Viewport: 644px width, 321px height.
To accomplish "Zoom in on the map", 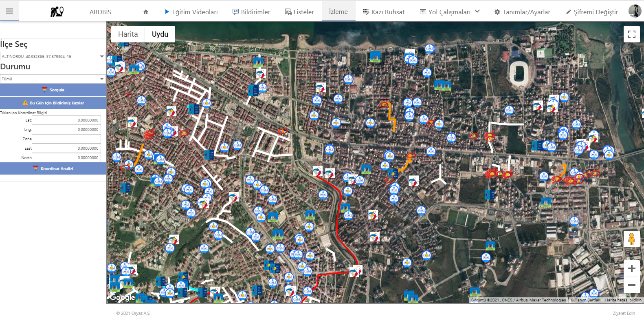I will tap(631, 268).
